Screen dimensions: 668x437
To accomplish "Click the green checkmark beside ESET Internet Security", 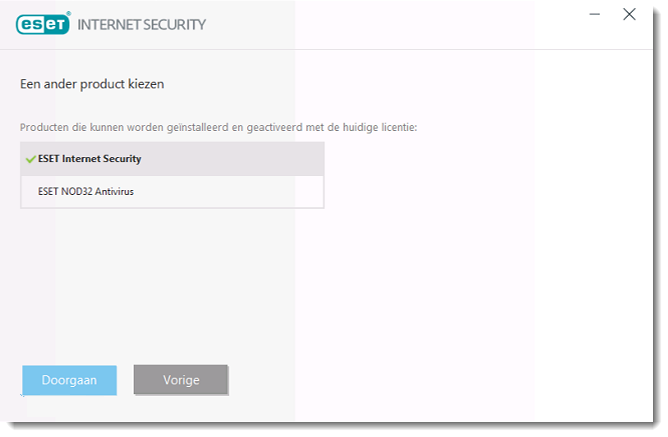I will [x=30, y=159].
